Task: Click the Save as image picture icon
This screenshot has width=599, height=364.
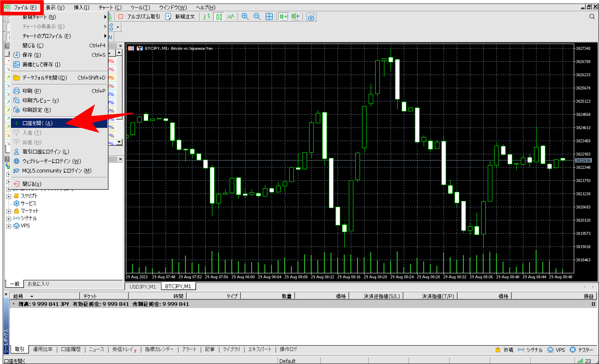Action: coord(16,64)
